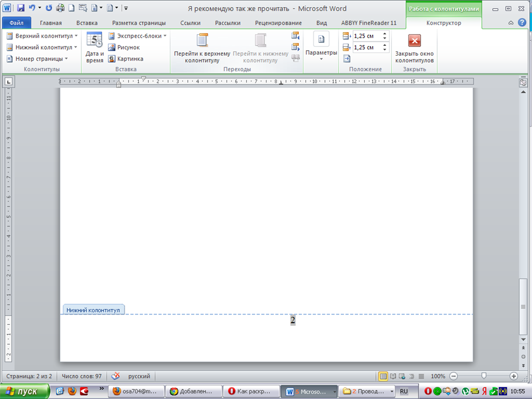Open dropdown arrow of the sixth quick toolbar icon

tap(101, 8)
